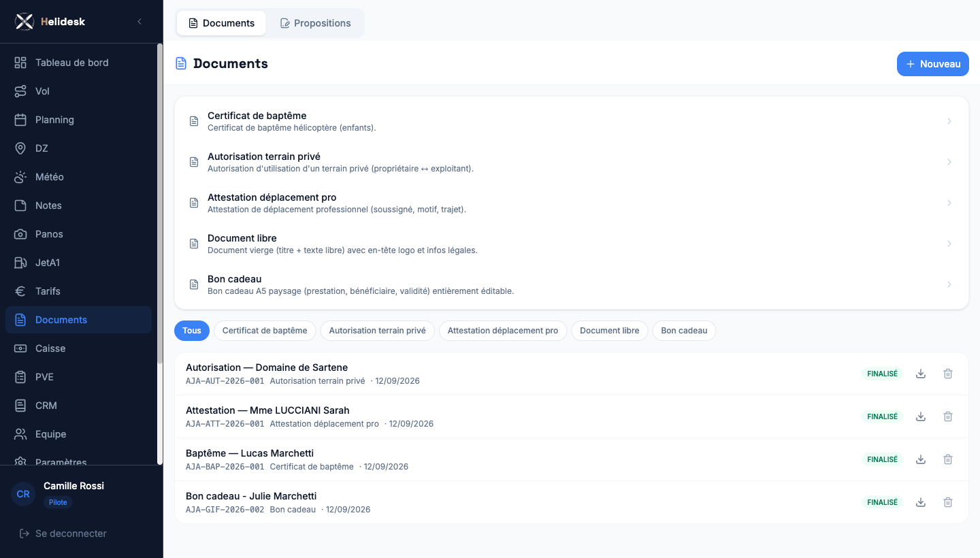This screenshot has height=558, width=980.
Task: Delete the Bon cadeau - Julie Marchetti document
Action: point(948,502)
